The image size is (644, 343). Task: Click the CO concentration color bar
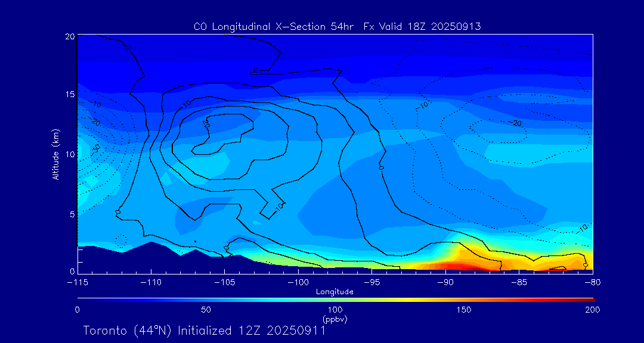tap(336, 300)
